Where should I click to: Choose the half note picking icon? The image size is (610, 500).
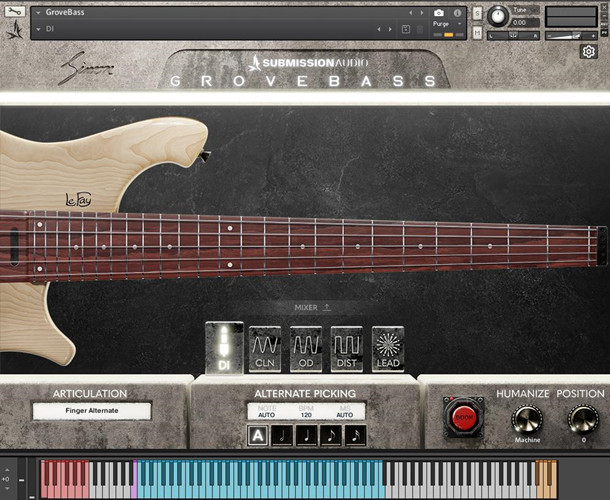pos(282,435)
